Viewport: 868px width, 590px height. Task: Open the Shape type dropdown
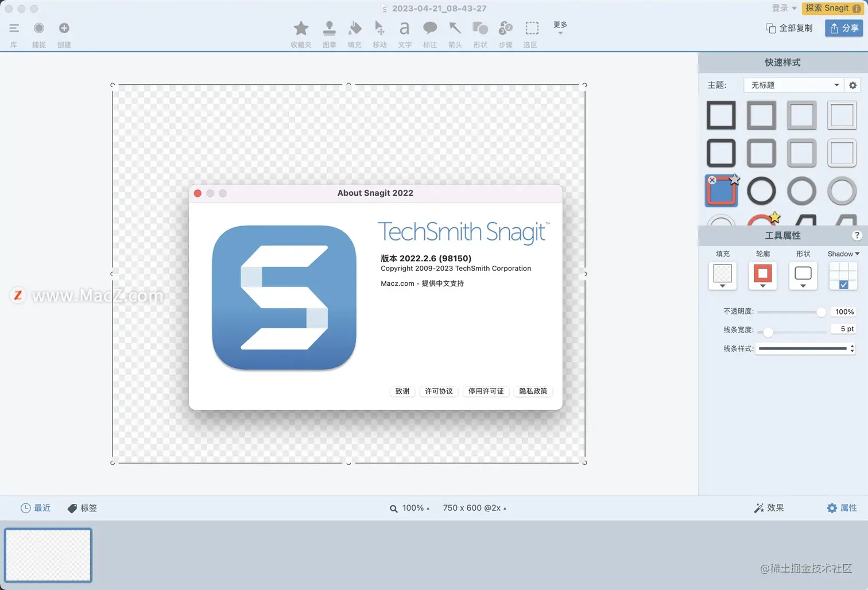(x=803, y=275)
